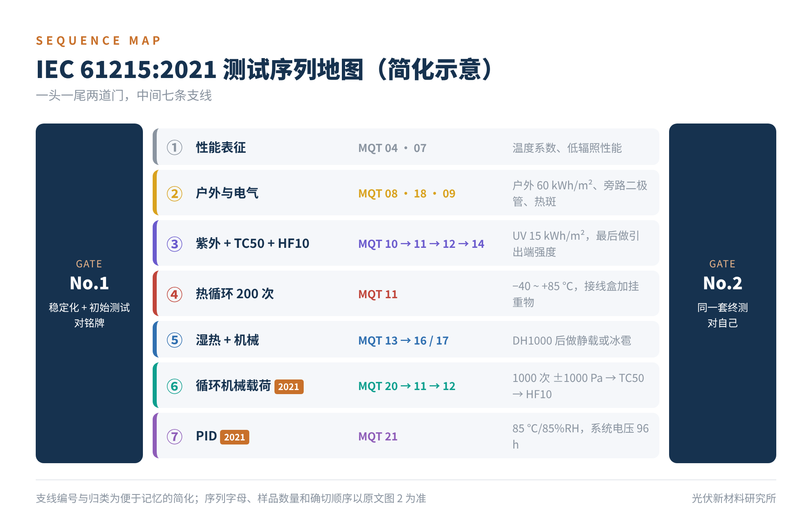This screenshot has height=529, width=812.
Task: Click the MQT 13 → 16 / 17 code
Action: click(403, 340)
